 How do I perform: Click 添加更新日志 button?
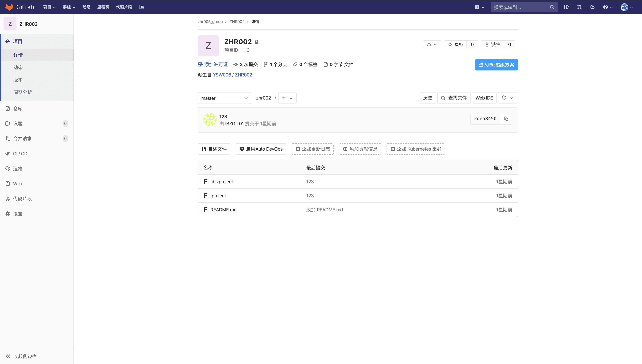[x=313, y=149]
